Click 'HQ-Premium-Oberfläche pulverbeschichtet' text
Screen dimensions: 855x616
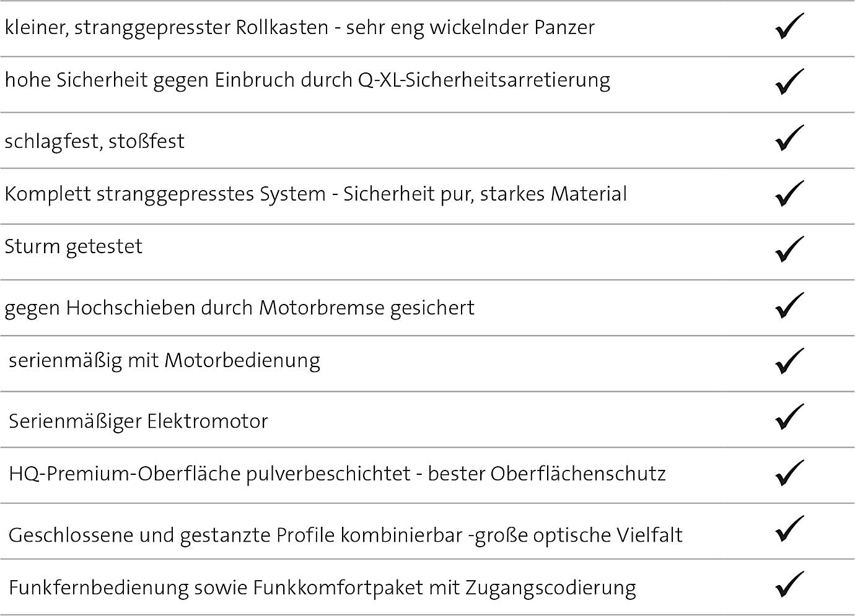[x=209, y=474]
